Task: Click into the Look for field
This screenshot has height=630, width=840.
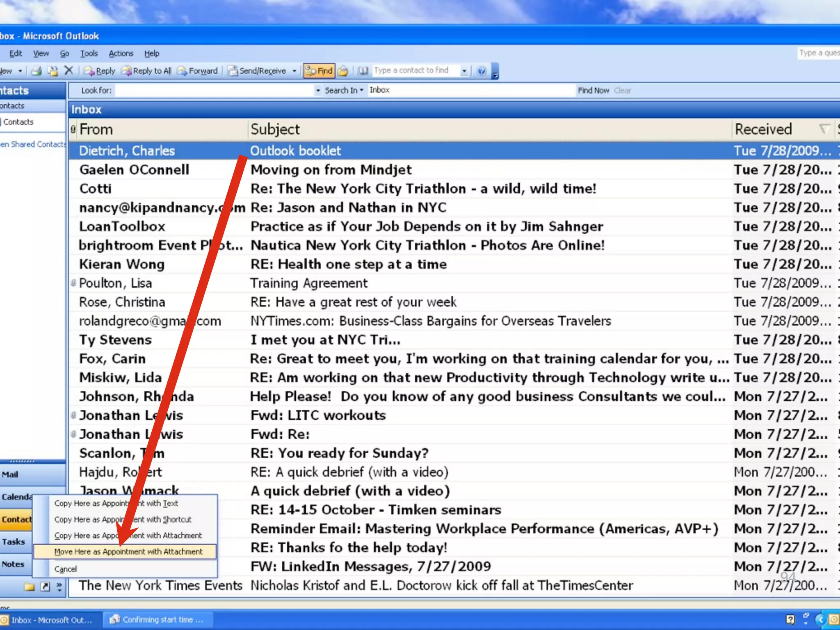Action: click(213, 90)
